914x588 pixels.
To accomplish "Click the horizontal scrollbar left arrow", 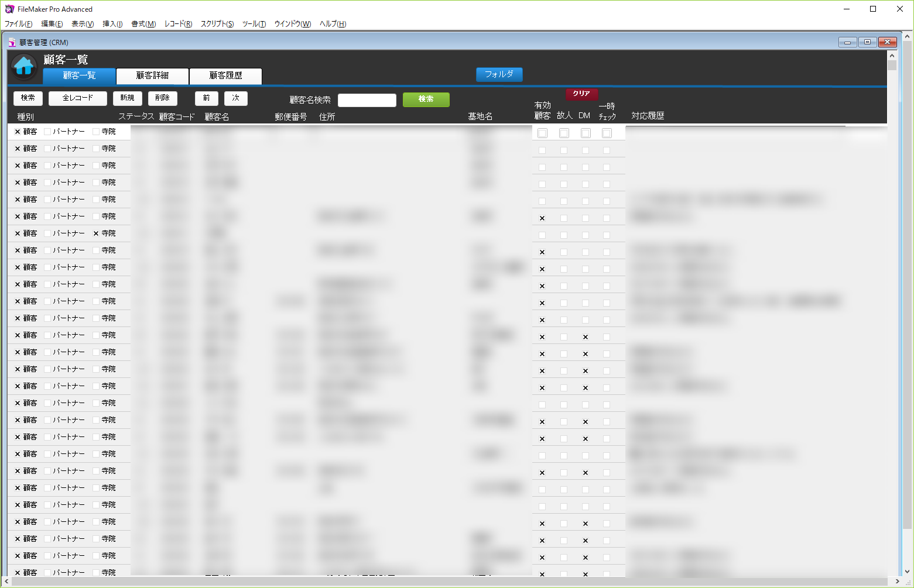I will pyautogui.click(x=6, y=582).
